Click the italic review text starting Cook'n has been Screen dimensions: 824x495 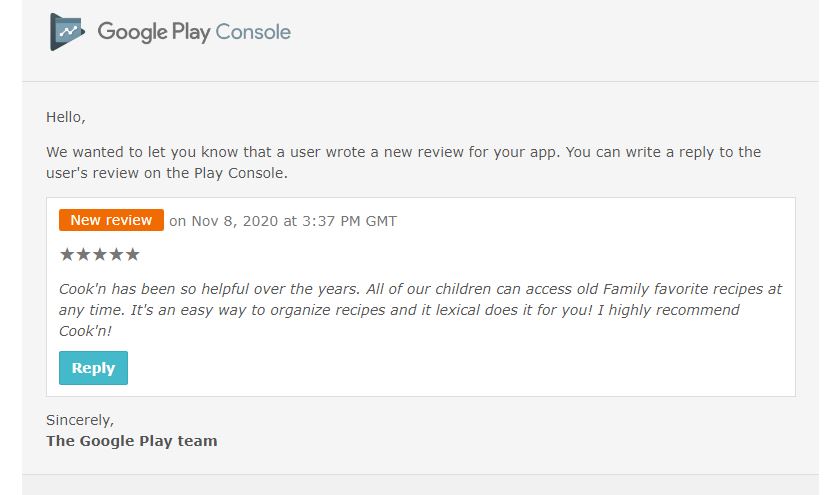pos(420,310)
